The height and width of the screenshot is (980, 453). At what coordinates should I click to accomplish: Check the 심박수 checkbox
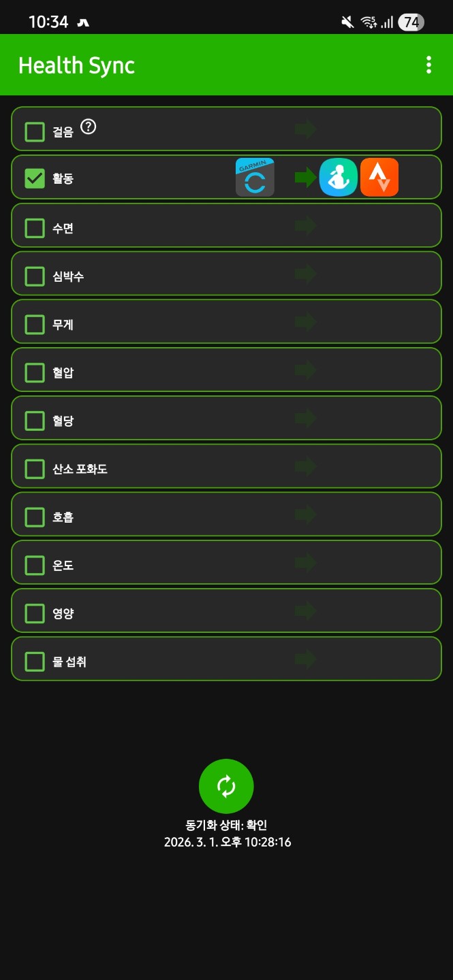click(35, 276)
